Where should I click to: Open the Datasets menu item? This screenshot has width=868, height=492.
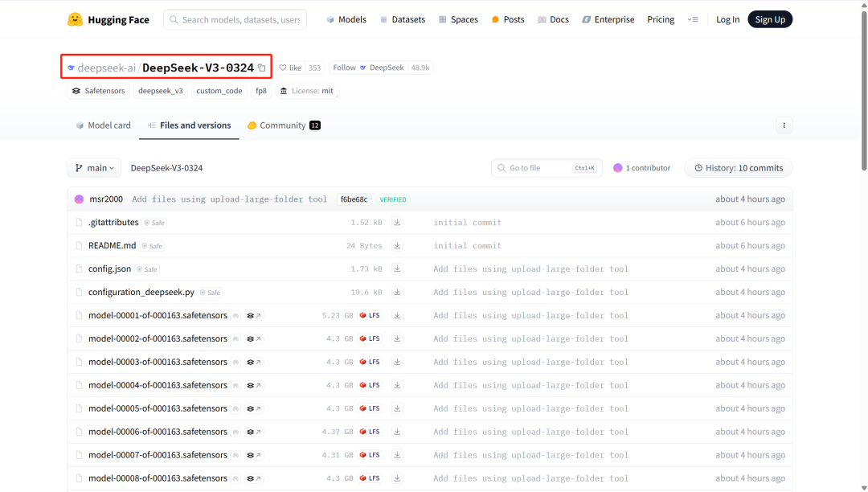click(x=402, y=19)
